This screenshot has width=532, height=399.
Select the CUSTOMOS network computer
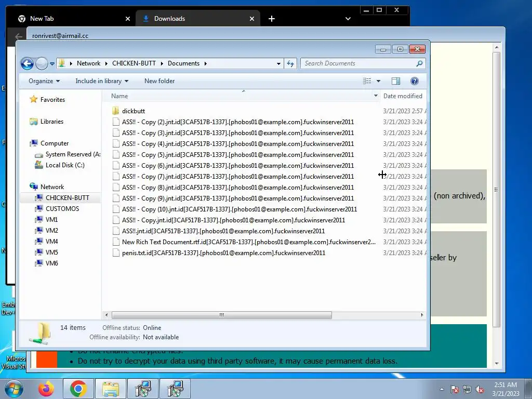coord(62,209)
